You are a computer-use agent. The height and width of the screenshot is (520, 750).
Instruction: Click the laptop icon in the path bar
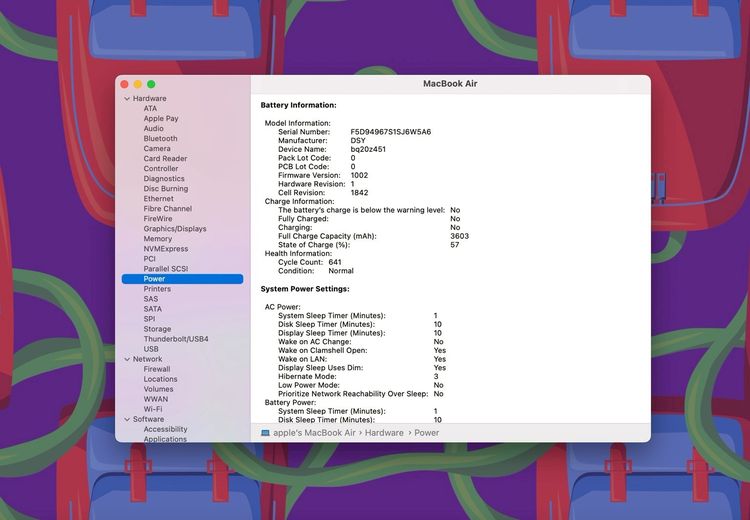[265, 433]
